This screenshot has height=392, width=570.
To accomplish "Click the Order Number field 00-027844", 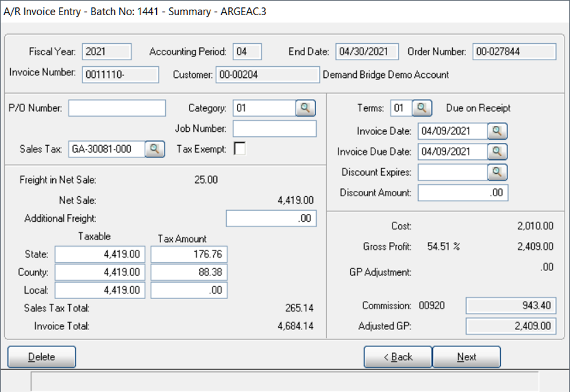I will [514, 52].
